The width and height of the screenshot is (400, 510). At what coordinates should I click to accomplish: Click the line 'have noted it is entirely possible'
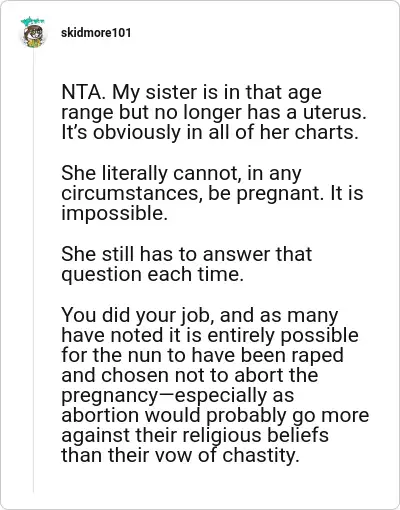210,335
